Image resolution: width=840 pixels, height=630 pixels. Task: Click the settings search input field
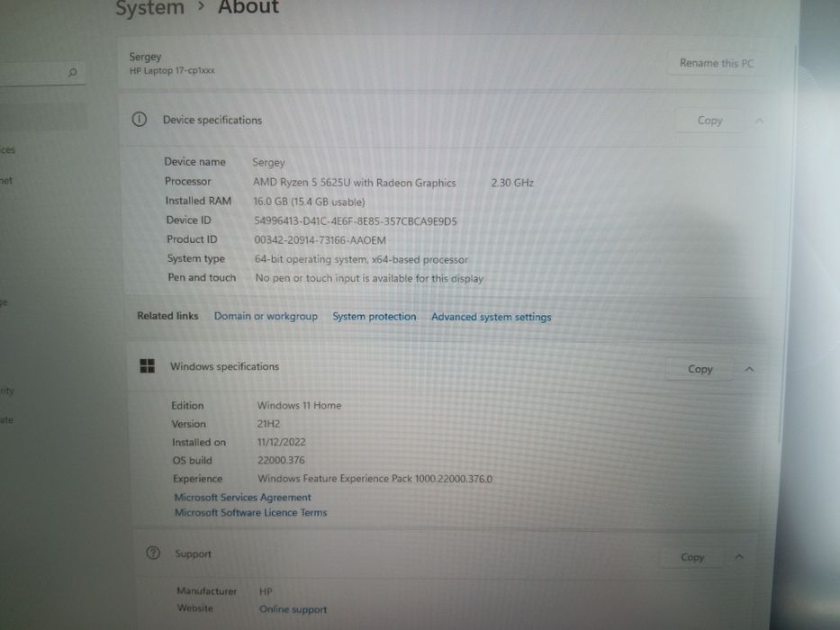[x=41, y=72]
